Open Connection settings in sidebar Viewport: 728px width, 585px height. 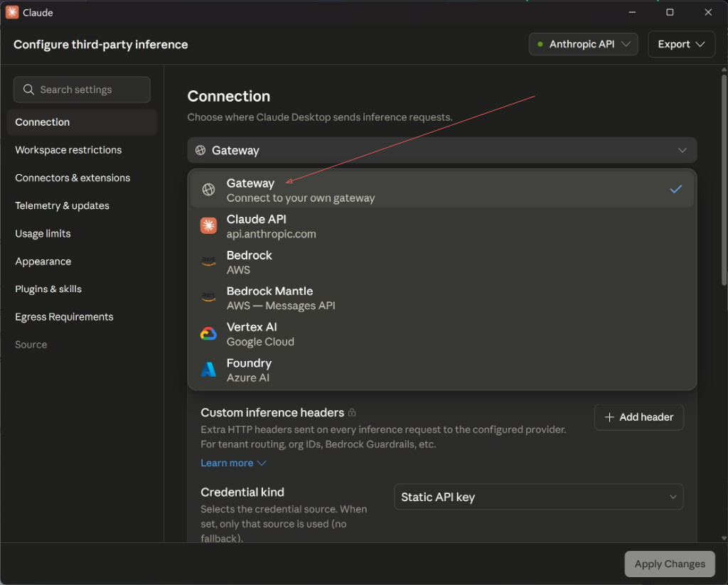coord(82,122)
